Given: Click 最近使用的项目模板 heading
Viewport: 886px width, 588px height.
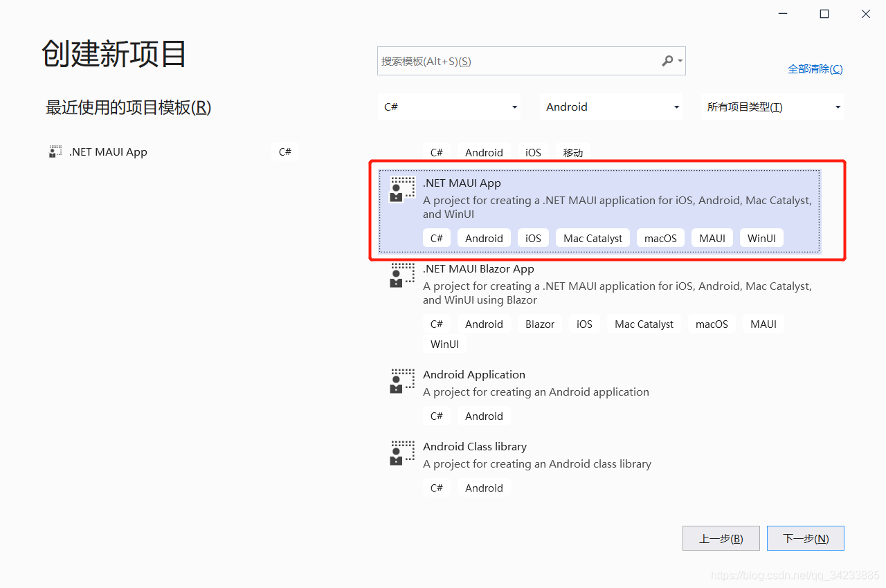Looking at the screenshot, I should (x=128, y=107).
